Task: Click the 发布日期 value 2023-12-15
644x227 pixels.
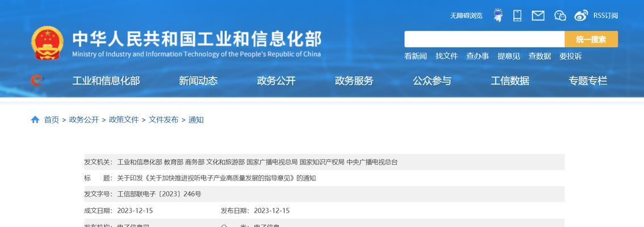Action: pyautogui.click(x=271, y=211)
